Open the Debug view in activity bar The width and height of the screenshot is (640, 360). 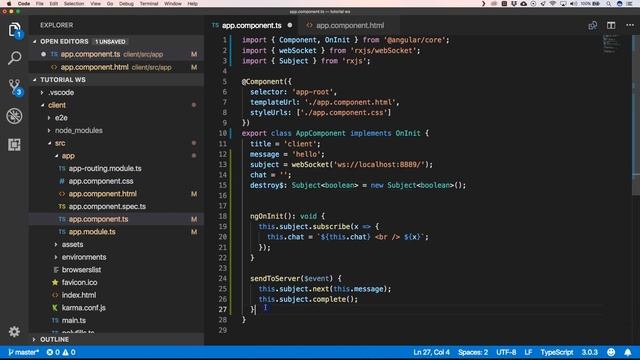click(14, 116)
